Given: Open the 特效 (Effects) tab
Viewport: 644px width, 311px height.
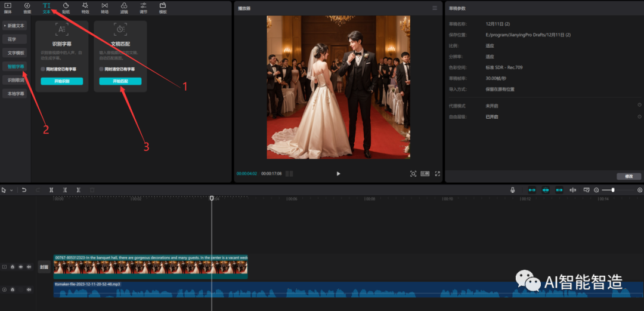Looking at the screenshot, I should (85, 8).
